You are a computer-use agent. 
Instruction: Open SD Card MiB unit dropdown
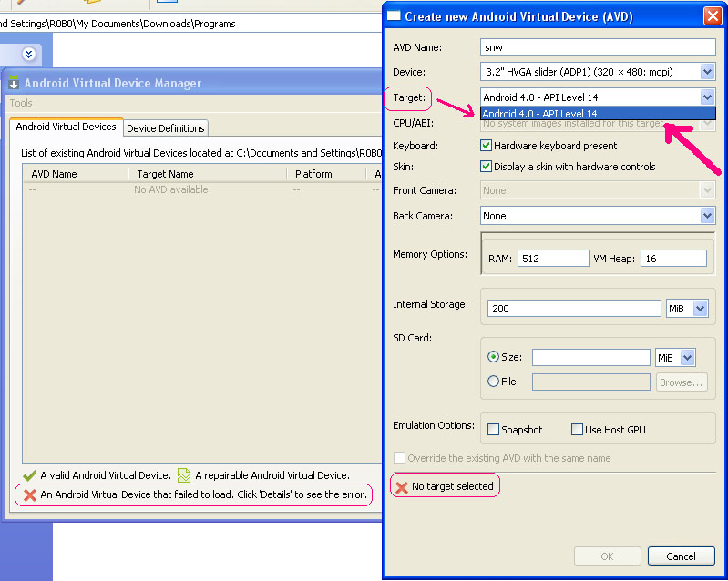675,357
